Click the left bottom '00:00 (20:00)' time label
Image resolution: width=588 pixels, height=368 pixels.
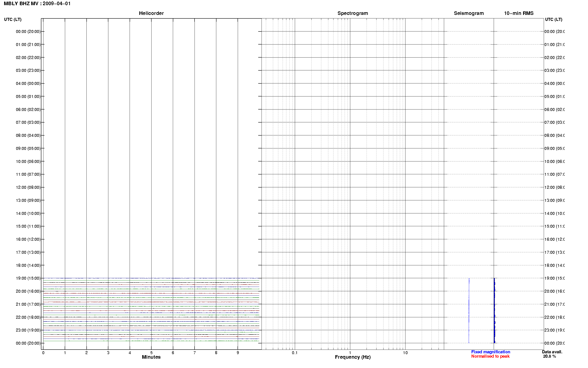point(28,343)
